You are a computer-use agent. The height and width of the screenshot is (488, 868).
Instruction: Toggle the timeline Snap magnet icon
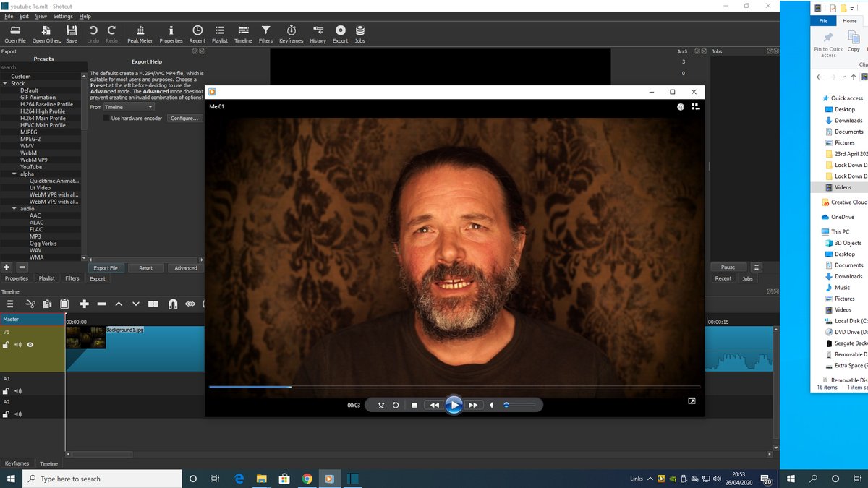173,304
